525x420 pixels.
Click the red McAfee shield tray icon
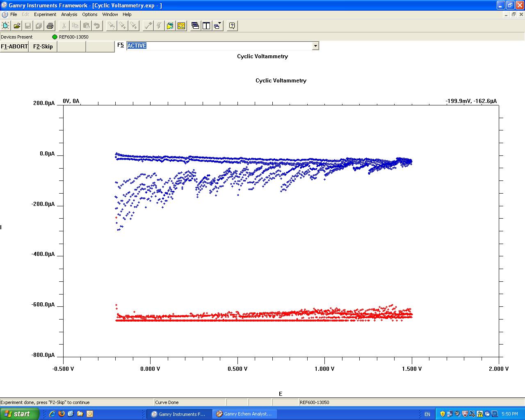[x=465, y=414]
